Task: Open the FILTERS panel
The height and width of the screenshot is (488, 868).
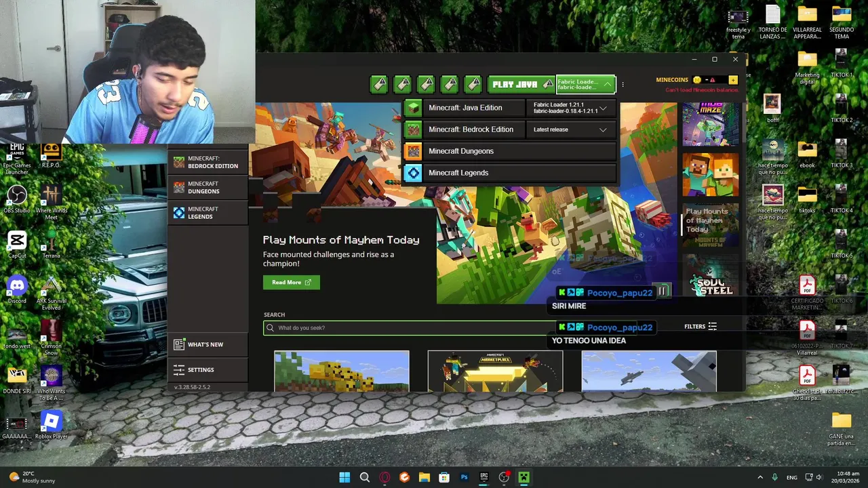Action: click(701, 327)
